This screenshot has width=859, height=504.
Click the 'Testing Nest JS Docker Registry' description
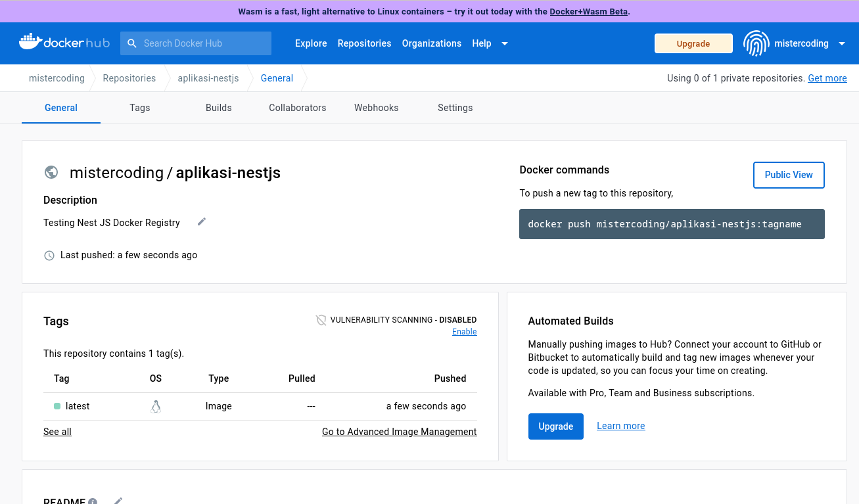112,223
